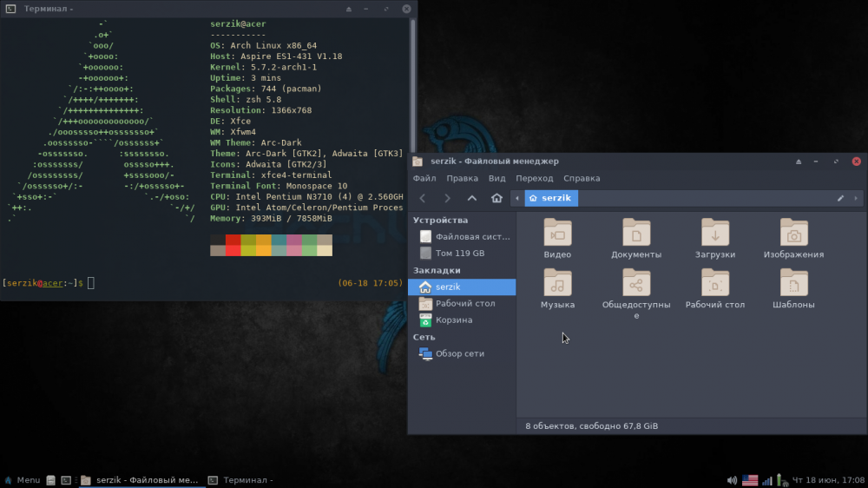868x488 pixels.
Task: Open the Переход menu
Action: tap(534, 178)
